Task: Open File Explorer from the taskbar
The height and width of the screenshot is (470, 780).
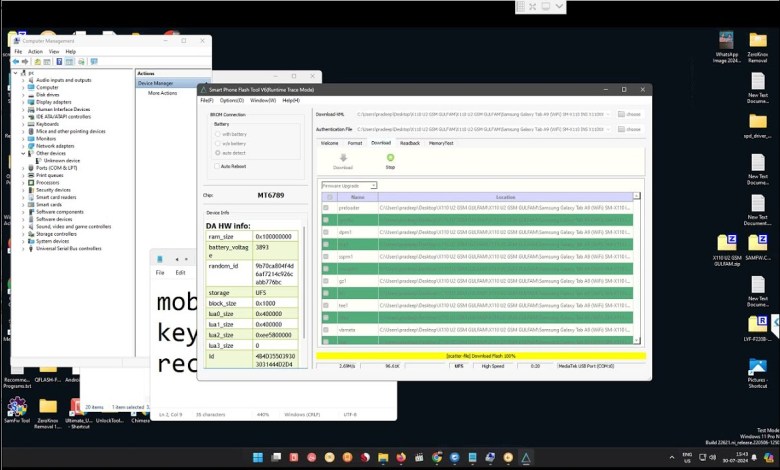Action: coord(383,457)
